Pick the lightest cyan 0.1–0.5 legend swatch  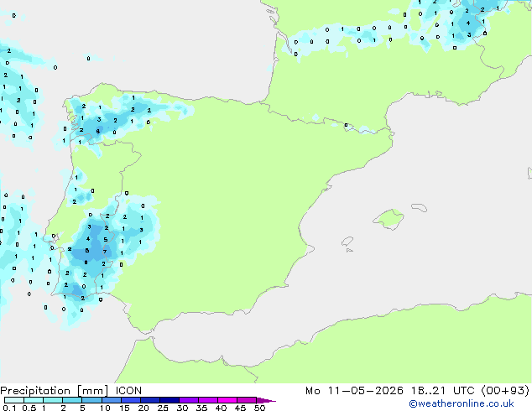click(14, 400)
